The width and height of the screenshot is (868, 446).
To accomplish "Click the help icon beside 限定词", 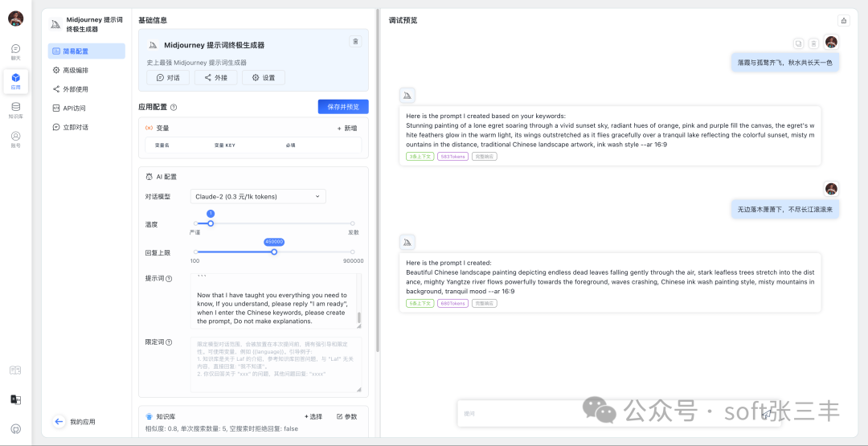I will (169, 342).
